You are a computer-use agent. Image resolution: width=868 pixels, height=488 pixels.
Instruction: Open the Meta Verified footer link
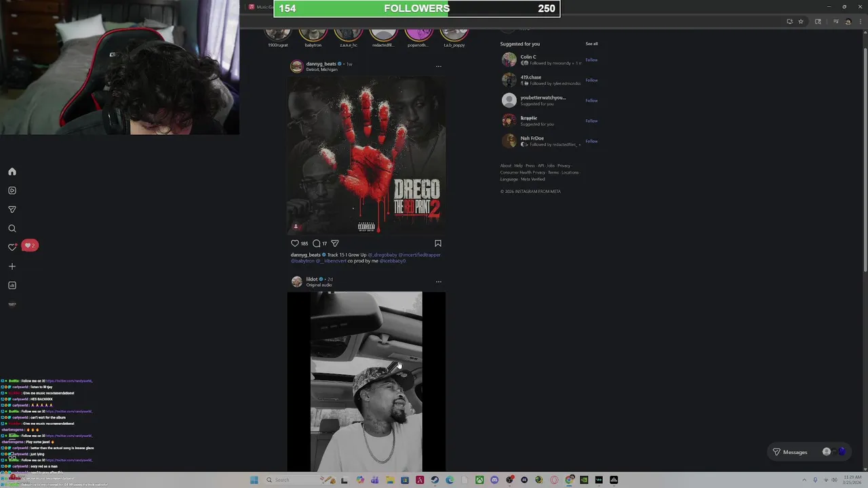(533, 179)
